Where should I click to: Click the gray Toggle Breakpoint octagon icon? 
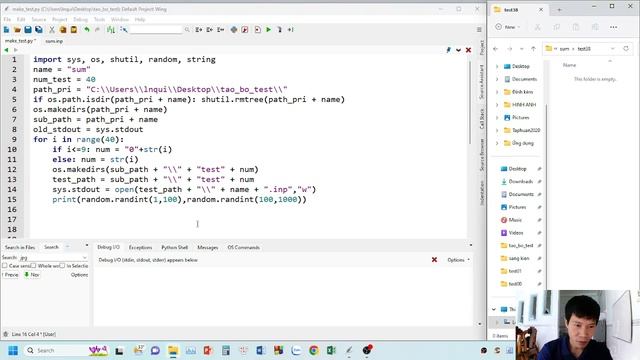click(234, 29)
